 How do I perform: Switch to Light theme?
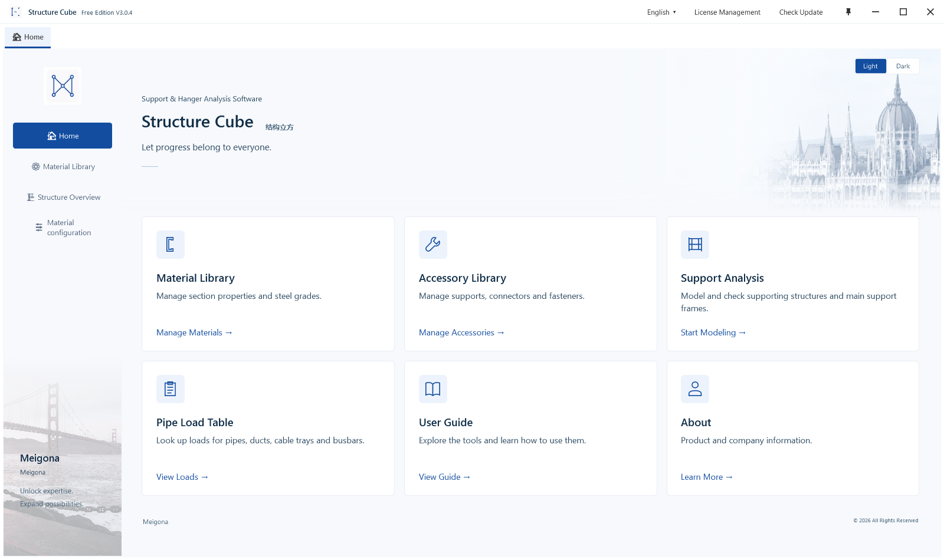pyautogui.click(x=871, y=66)
